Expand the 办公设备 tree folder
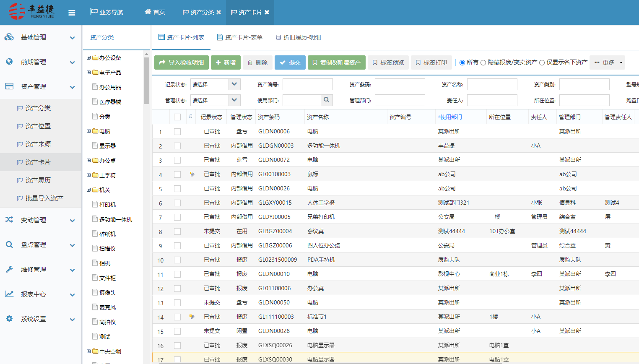Viewport: 639px width, 364px height. 89,58
